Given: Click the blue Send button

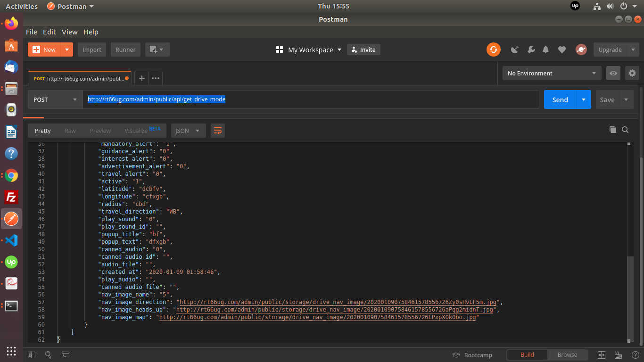Looking at the screenshot, I should (560, 99).
